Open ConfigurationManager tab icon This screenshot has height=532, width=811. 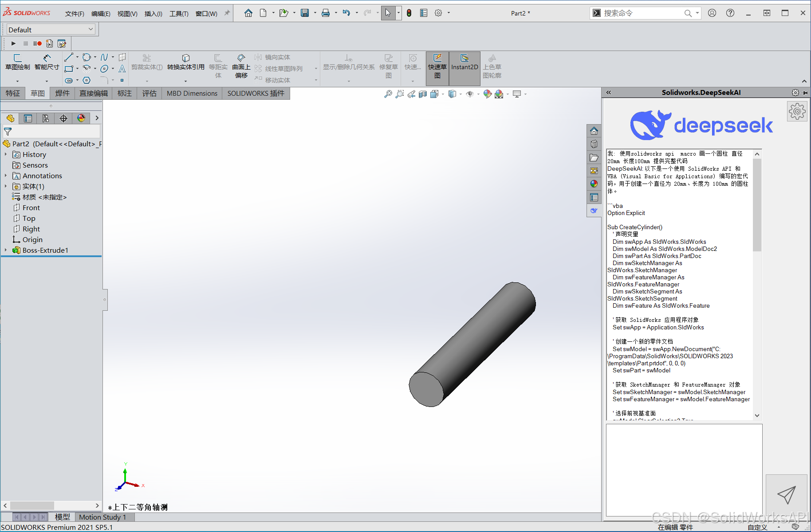click(x=46, y=118)
